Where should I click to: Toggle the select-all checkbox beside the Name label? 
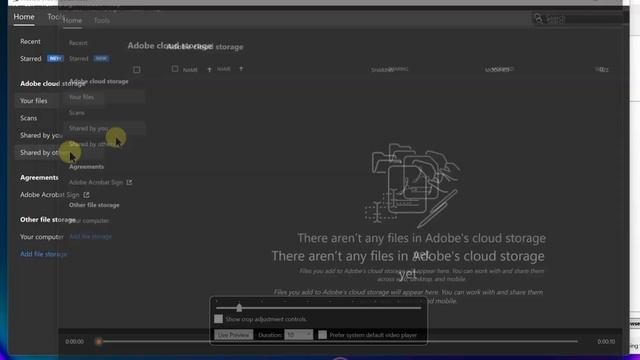coord(175,69)
